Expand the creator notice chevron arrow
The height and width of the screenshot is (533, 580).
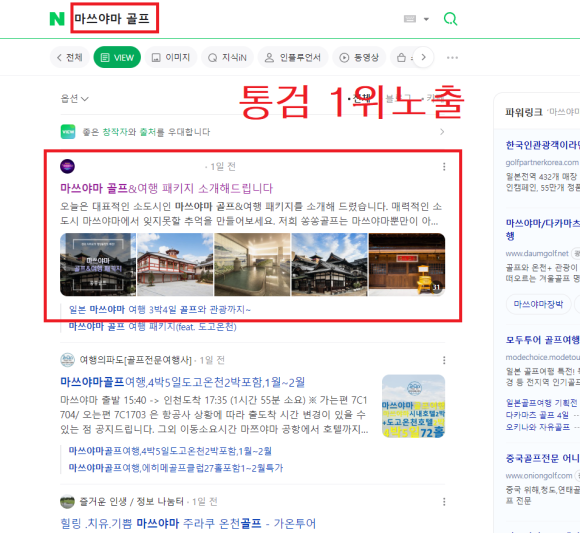coord(442,132)
